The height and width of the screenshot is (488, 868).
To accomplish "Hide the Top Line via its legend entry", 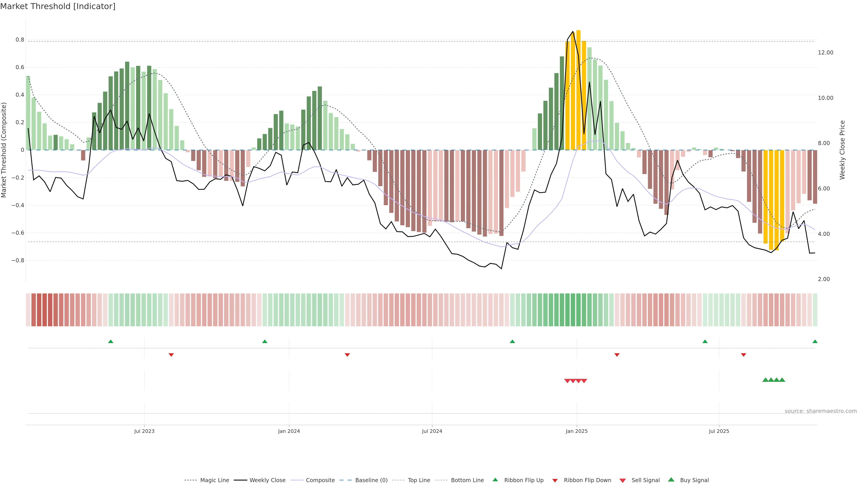I will (419, 480).
